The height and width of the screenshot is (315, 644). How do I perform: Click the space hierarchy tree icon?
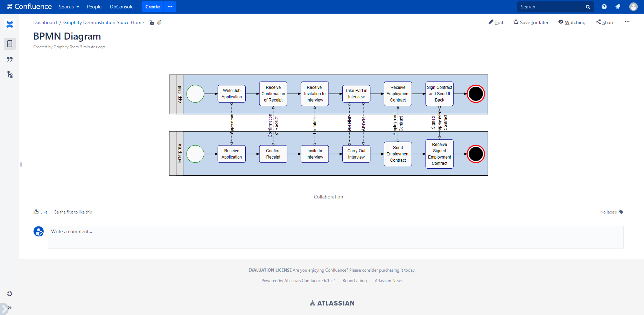tap(10, 75)
